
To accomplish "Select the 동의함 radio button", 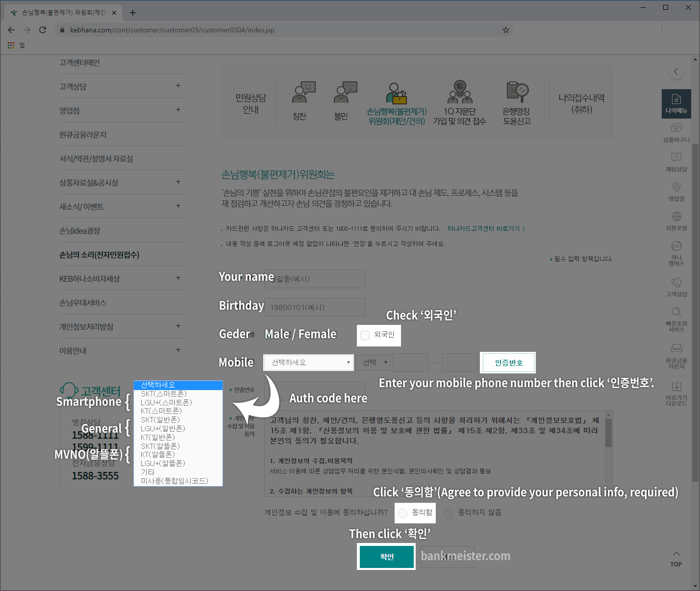I will coord(402,513).
